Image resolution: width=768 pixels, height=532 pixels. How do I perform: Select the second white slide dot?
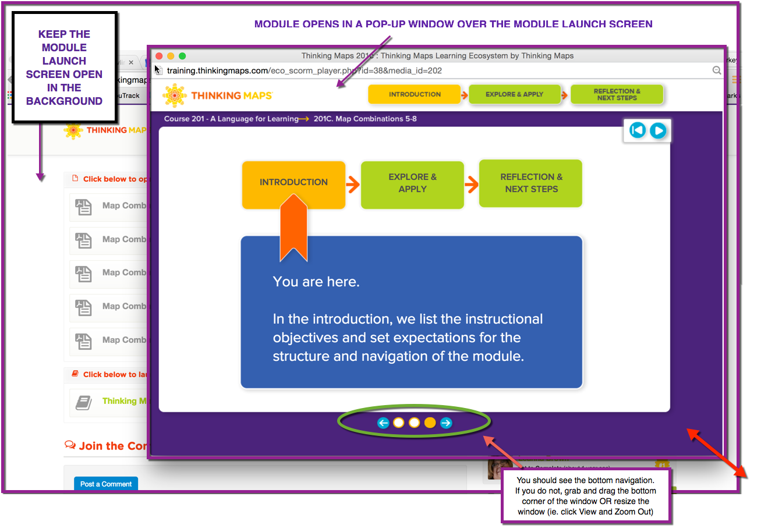click(x=415, y=423)
